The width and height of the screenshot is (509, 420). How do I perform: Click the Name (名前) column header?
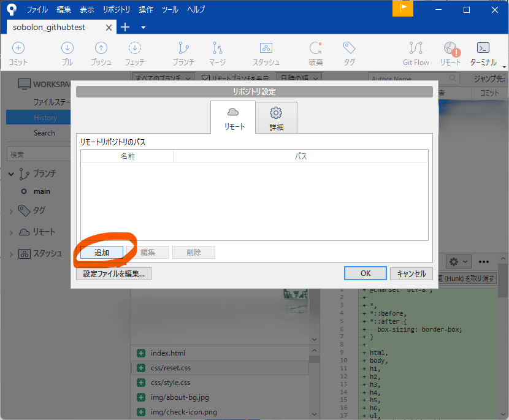pos(127,156)
